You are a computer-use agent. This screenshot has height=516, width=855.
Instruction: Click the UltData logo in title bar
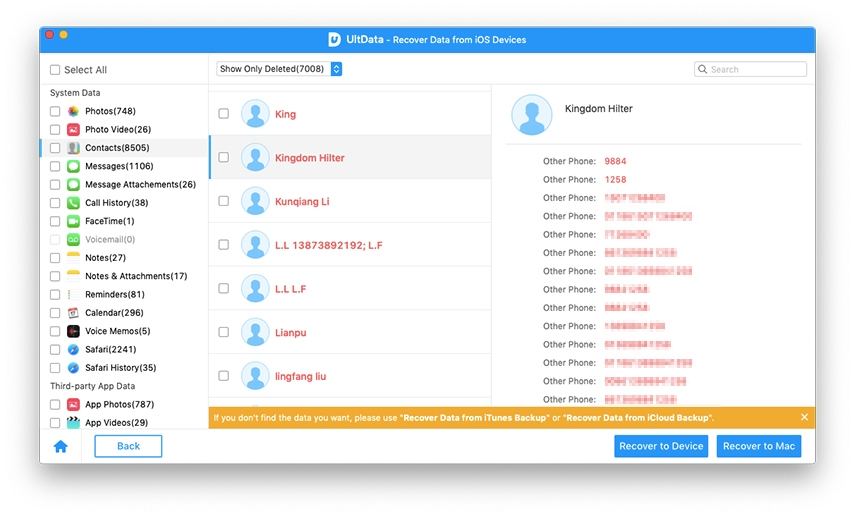click(334, 39)
